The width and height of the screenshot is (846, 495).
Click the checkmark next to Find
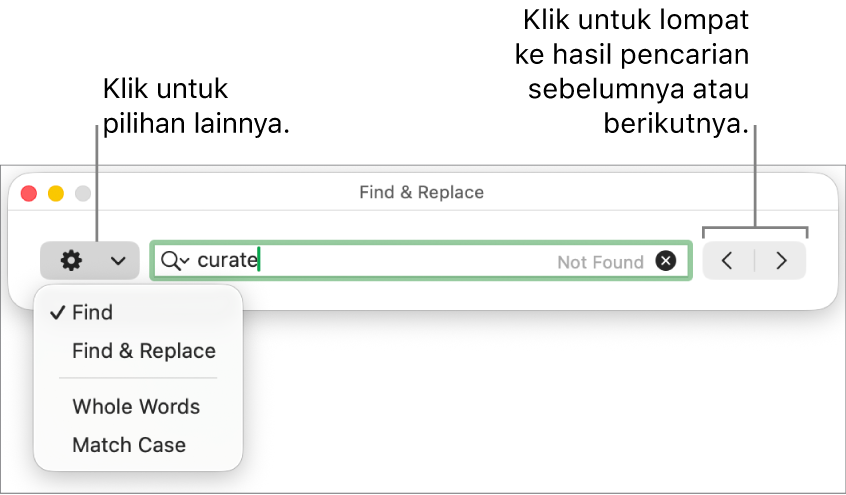[57, 313]
